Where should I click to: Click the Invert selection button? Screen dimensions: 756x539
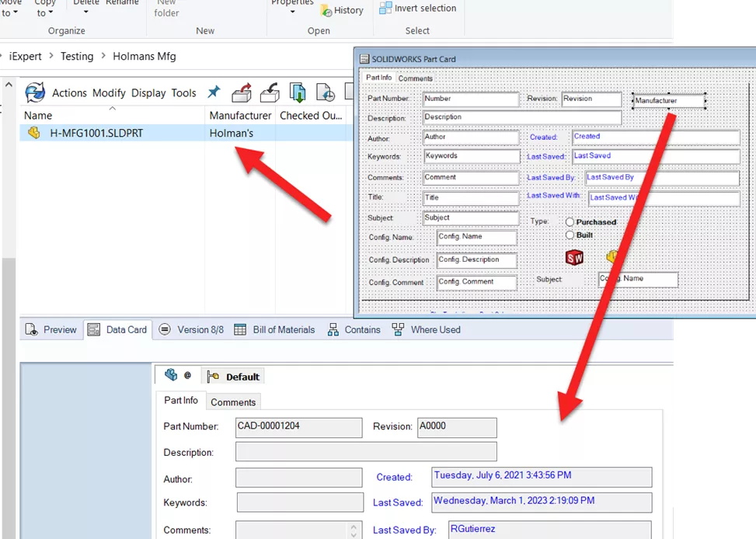[x=418, y=9]
